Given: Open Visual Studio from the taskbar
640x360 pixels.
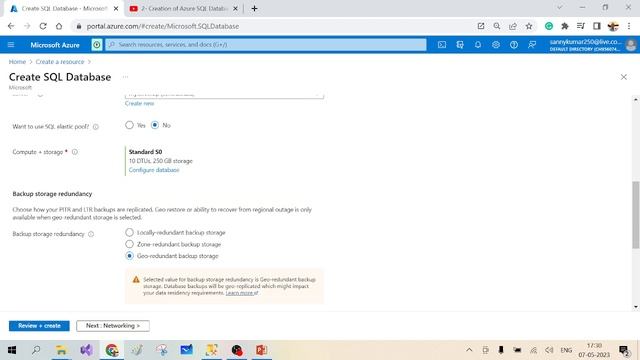Looking at the screenshot, I should point(87,350).
